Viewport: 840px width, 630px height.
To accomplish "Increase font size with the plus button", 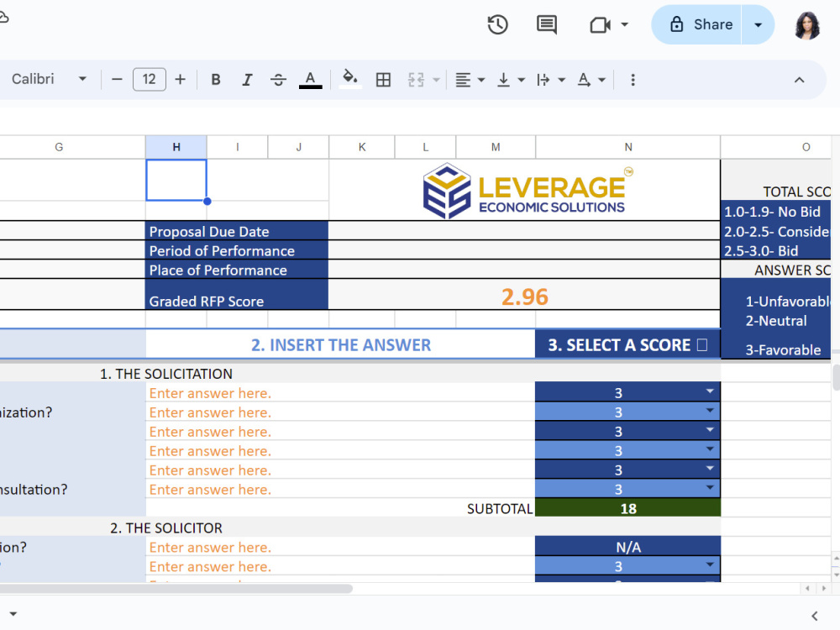I will click(x=180, y=79).
